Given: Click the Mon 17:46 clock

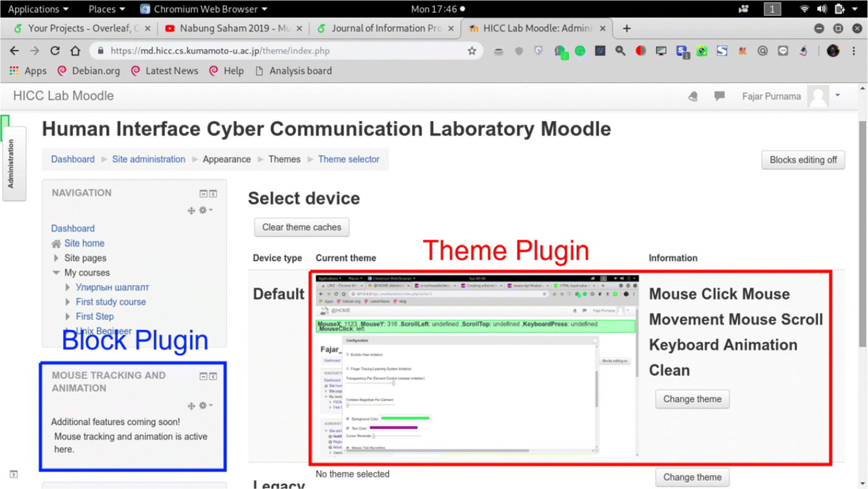Looking at the screenshot, I should (434, 9).
